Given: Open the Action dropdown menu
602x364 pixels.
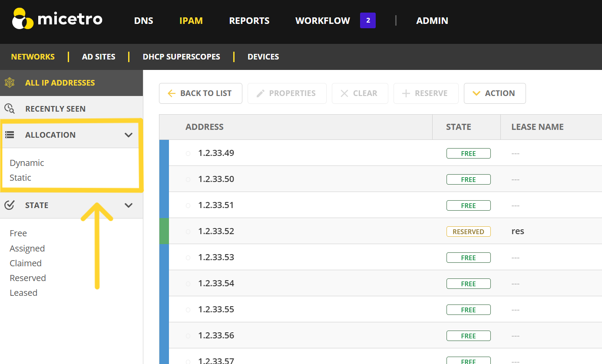Looking at the screenshot, I should 494,93.
